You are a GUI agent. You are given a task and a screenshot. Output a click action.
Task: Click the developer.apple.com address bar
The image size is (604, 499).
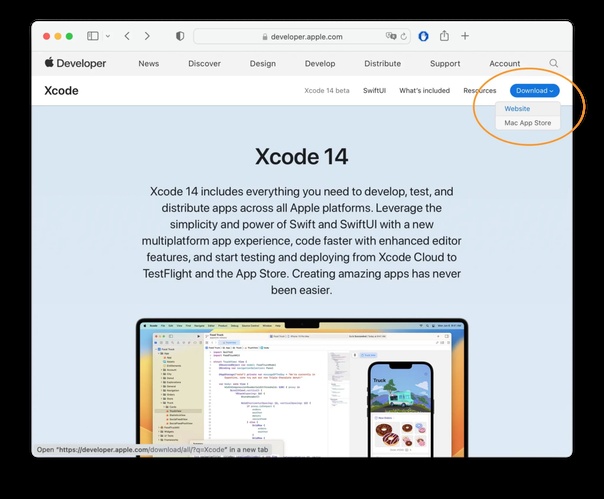tap(302, 37)
